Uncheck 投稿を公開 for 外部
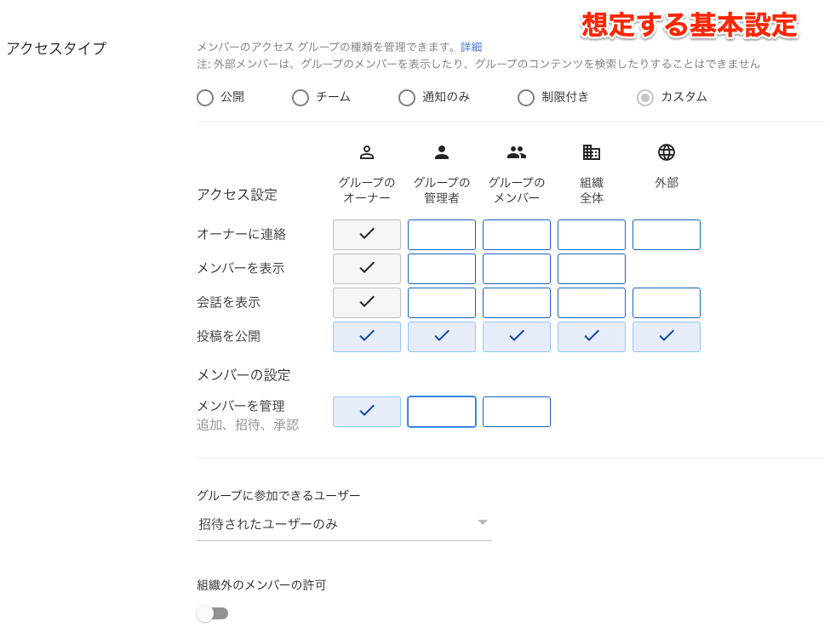830x644 pixels. tap(667, 337)
